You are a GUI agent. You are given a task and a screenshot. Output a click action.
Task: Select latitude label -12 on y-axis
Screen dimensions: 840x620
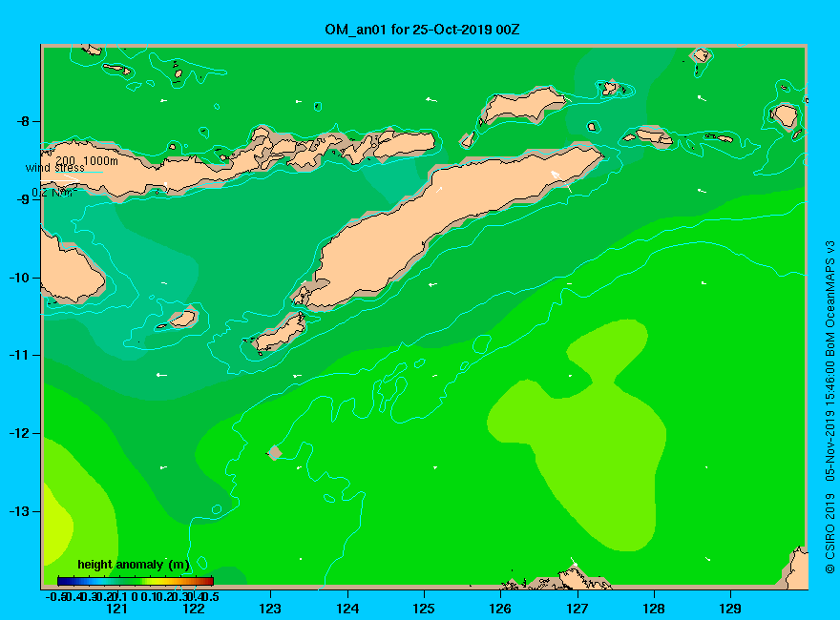pos(19,433)
